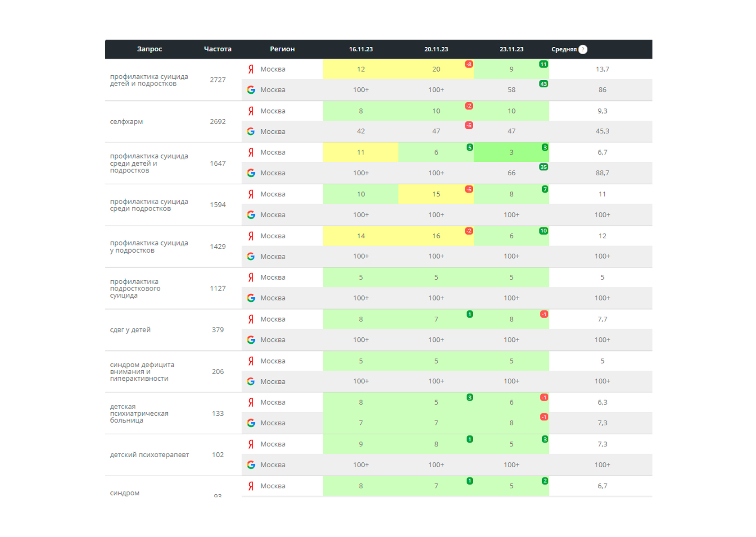Screen dimensions: 756x537
Task: Click the 23.11.23 date column header
Action: [x=511, y=49]
